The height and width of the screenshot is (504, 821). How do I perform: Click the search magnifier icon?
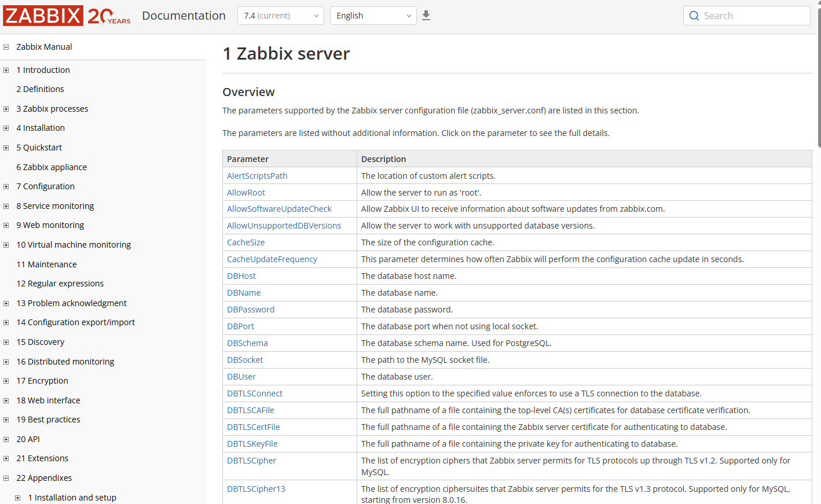[x=694, y=16]
